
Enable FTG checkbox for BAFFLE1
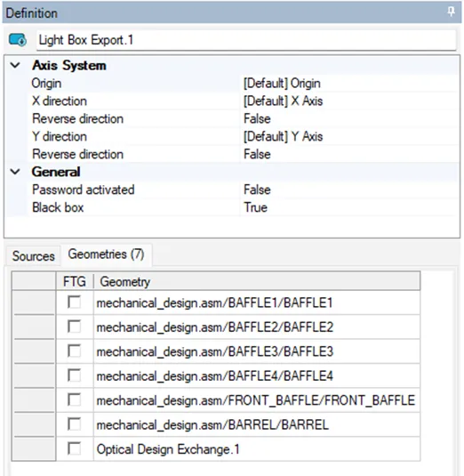(75, 303)
